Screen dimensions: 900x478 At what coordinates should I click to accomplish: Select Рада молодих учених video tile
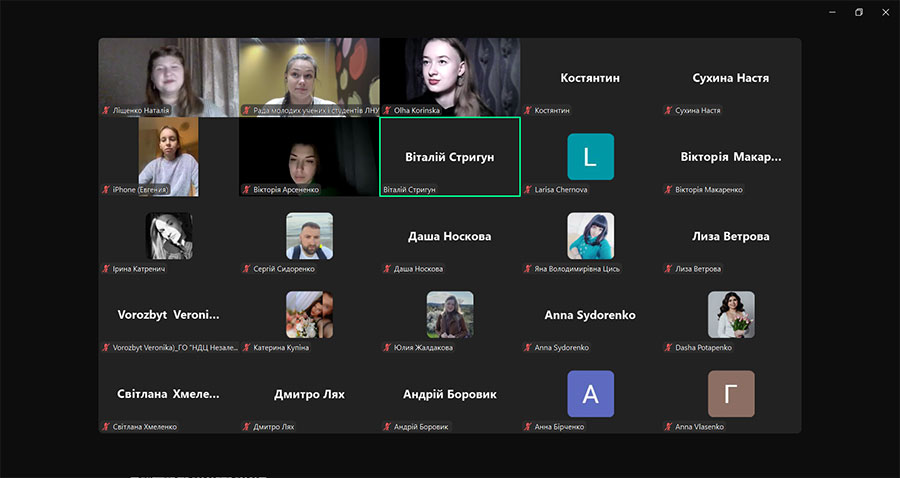(x=309, y=77)
